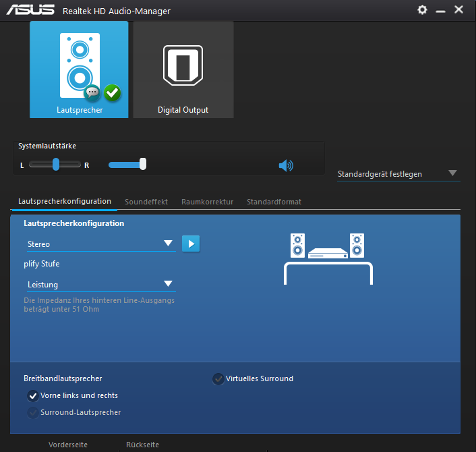Open the Raumkorrektur tab

coord(208,202)
